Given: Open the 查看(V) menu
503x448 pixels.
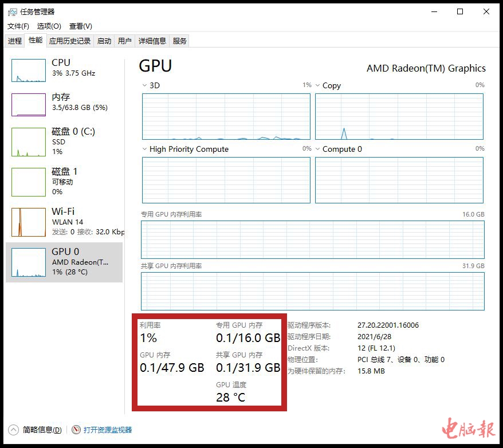Looking at the screenshot, I should 80,26.
